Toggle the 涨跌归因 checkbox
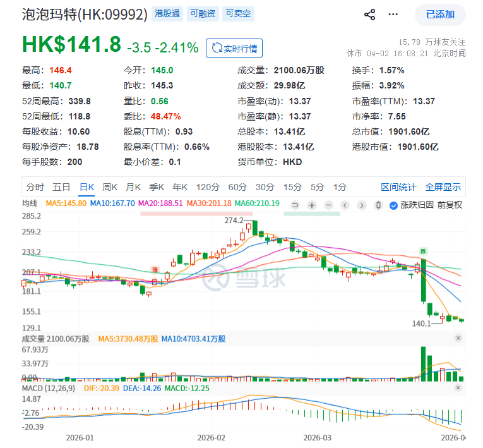The image size is (483, 448). 393,205
